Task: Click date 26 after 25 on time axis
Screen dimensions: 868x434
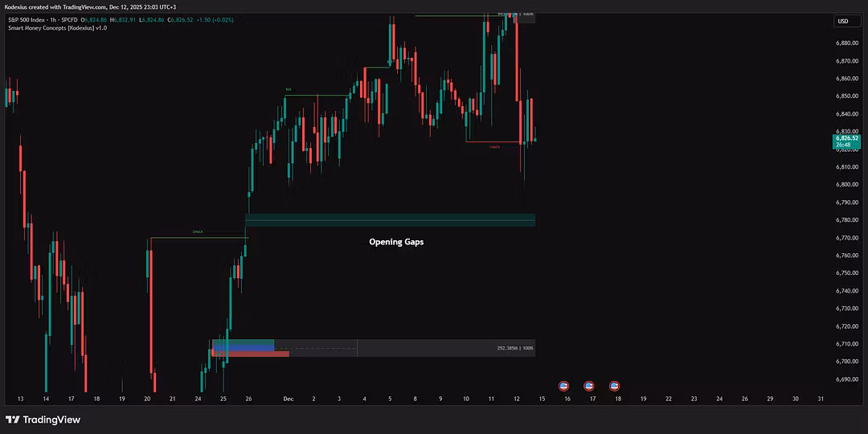Action: 249,399
